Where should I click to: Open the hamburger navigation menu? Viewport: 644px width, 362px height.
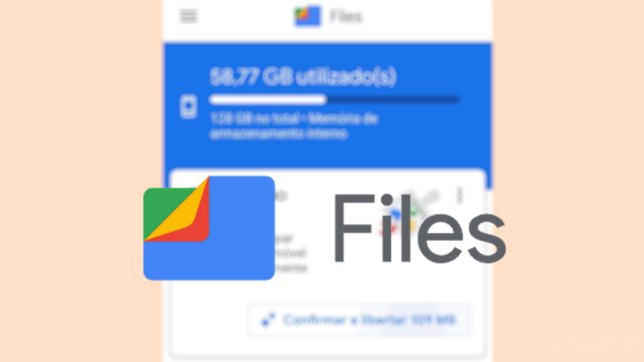[x=188, y=16]
